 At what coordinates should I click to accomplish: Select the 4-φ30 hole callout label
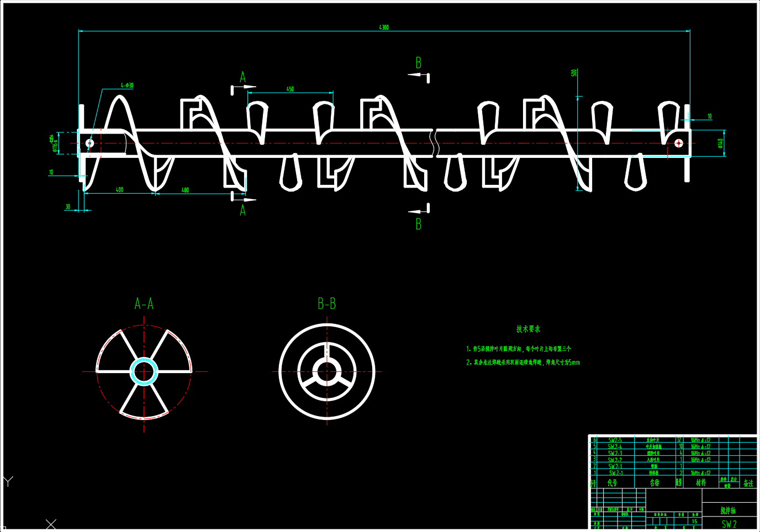click(127, 86)
